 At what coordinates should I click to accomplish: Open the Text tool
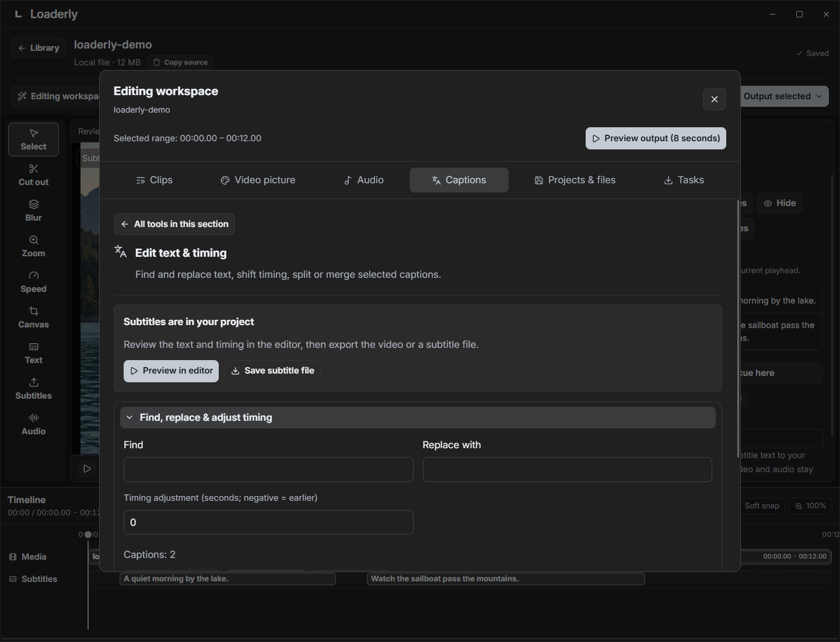click(33, 353)
